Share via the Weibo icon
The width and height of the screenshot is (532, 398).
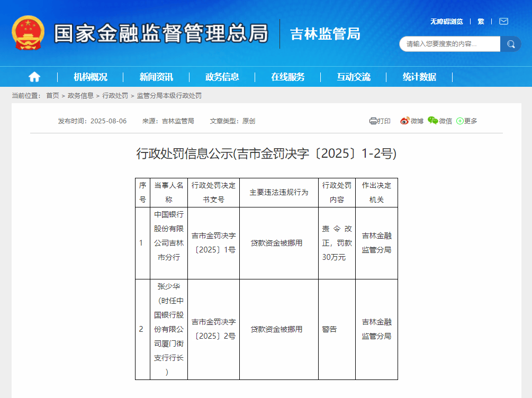404,121
